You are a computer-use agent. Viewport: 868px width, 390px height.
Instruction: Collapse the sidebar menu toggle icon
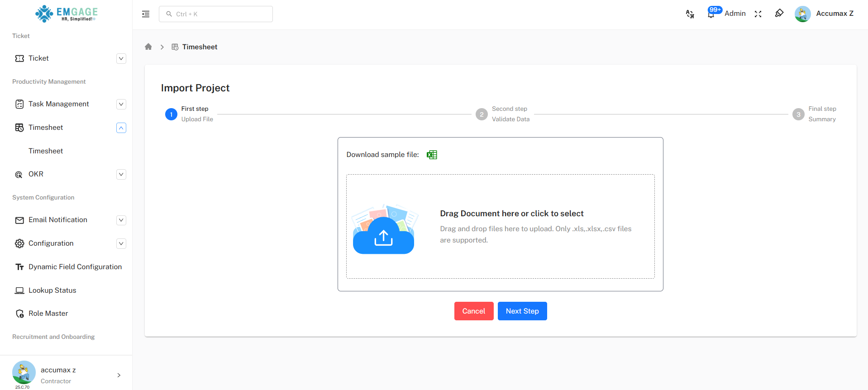click(x=146, y=14)
